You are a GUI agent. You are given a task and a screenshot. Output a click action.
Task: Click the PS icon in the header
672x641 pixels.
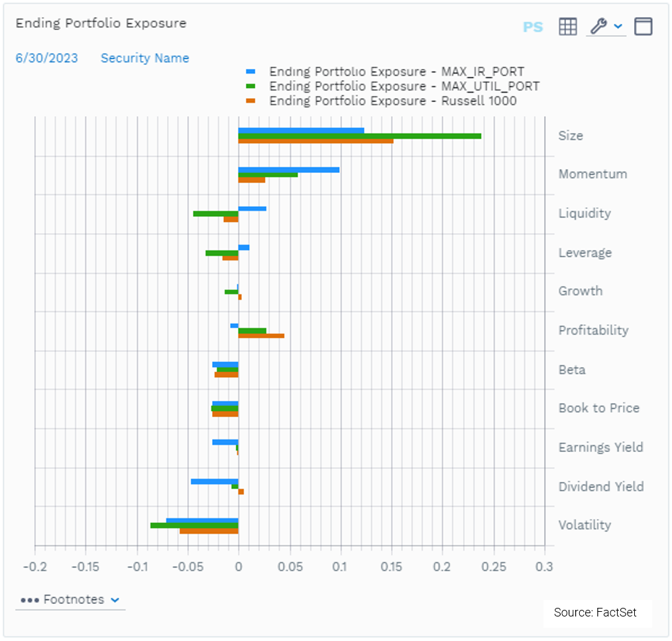tap(533, 27)
